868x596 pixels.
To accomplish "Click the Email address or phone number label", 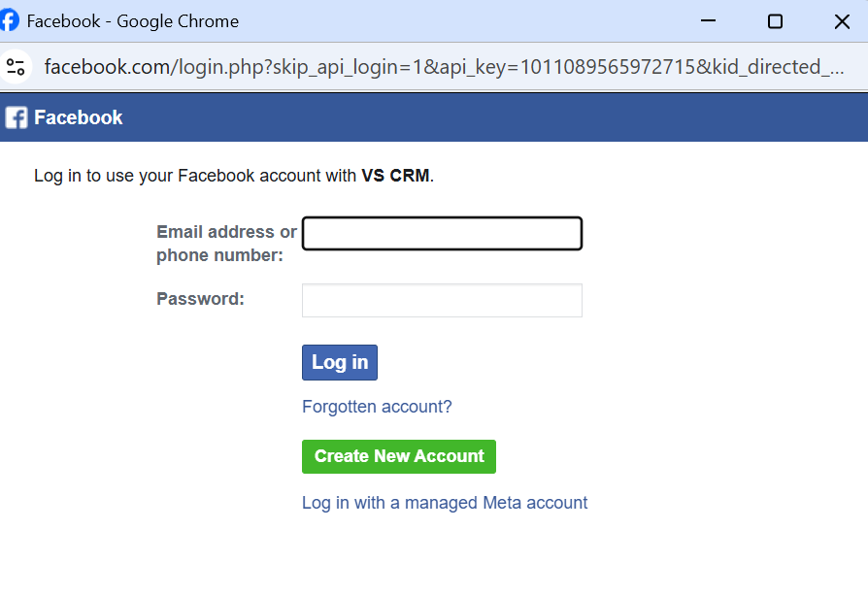I will coord(226,243).
